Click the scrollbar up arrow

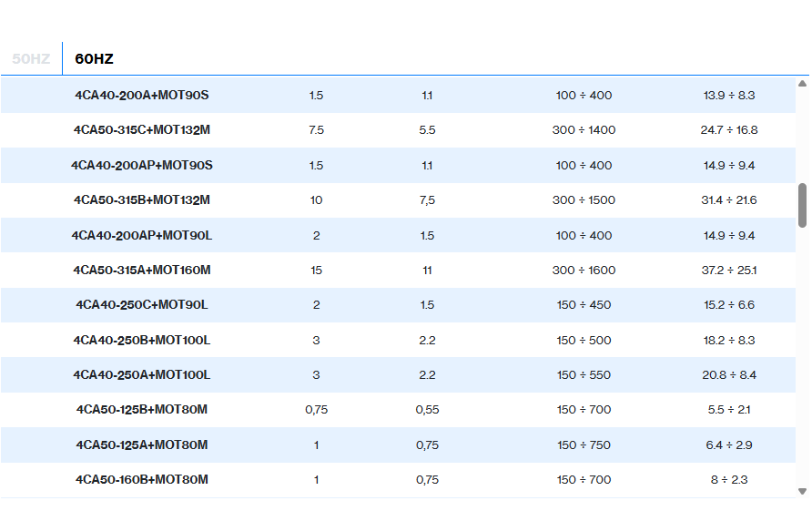[x=802, y=84]
